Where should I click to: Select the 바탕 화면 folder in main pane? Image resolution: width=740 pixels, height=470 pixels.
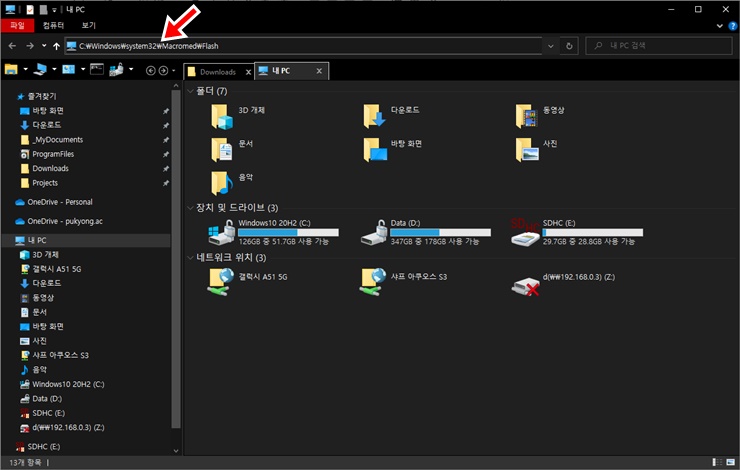coord(393,150)
